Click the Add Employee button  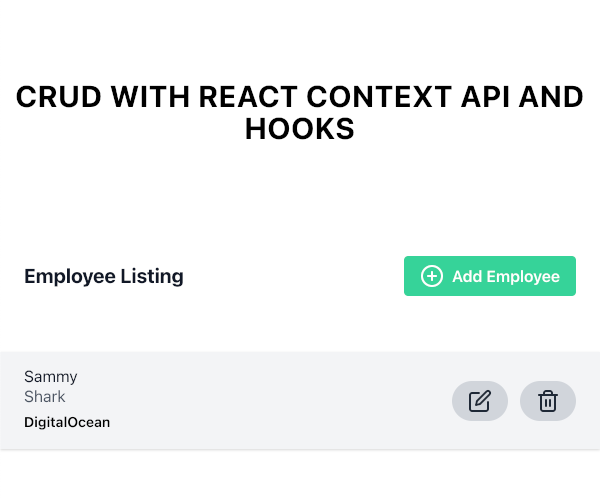[x=490, y=276]
